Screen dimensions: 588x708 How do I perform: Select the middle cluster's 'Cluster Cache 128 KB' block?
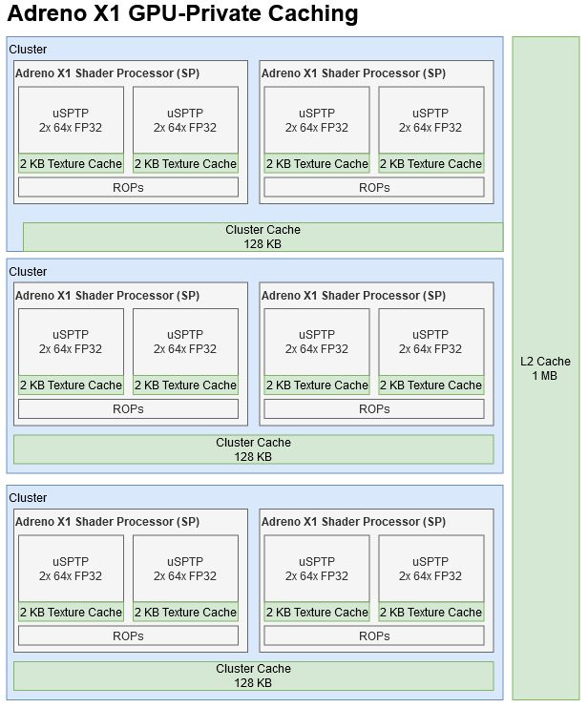click(253, 449)
